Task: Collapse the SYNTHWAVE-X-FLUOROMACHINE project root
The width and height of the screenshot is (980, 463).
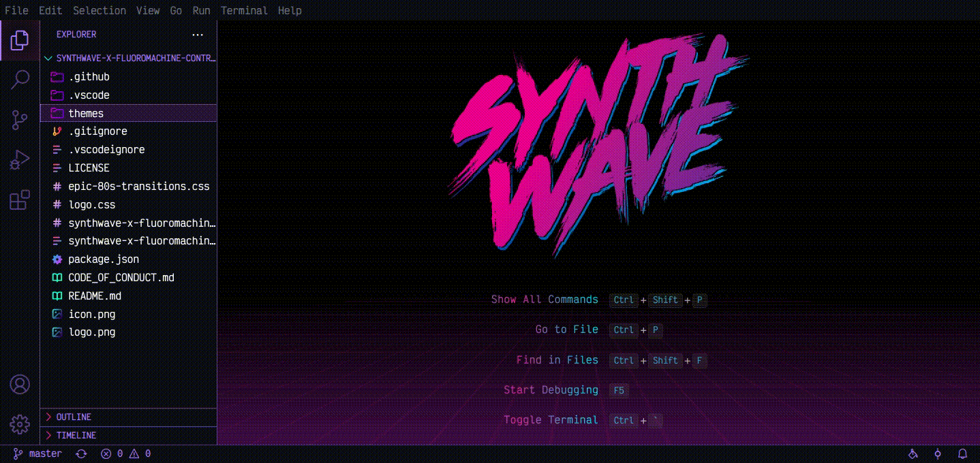Action: click(x=129, y=59)
